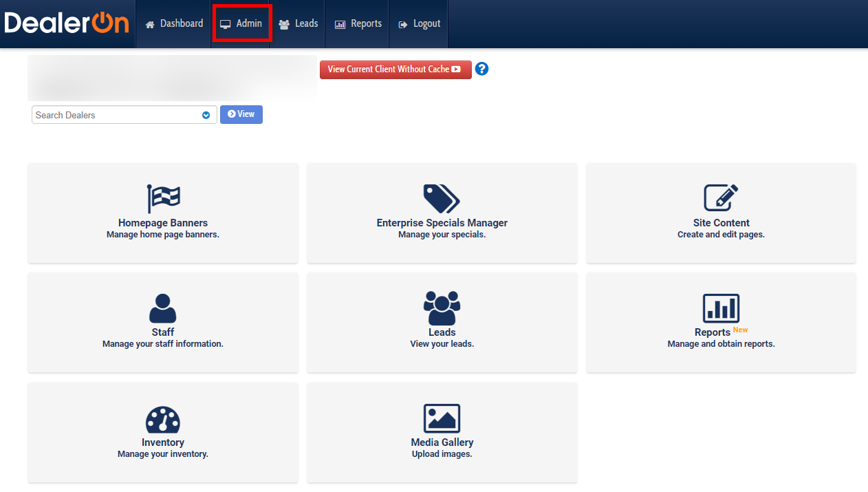Open the Homepage Banners flag icon
868x492 pixels.
[x=162, y=197]
